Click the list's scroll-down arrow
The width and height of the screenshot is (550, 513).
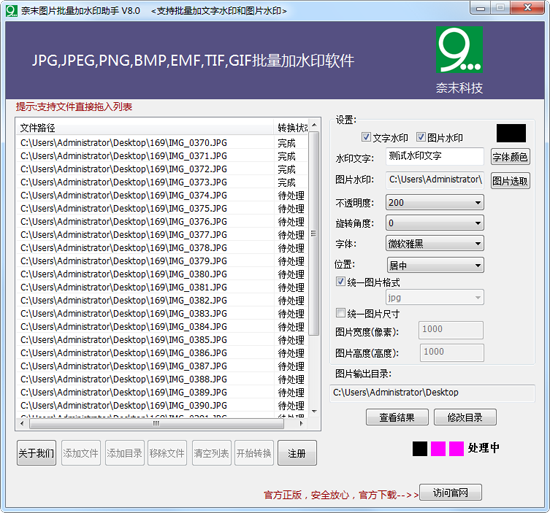tap(314, 411)
